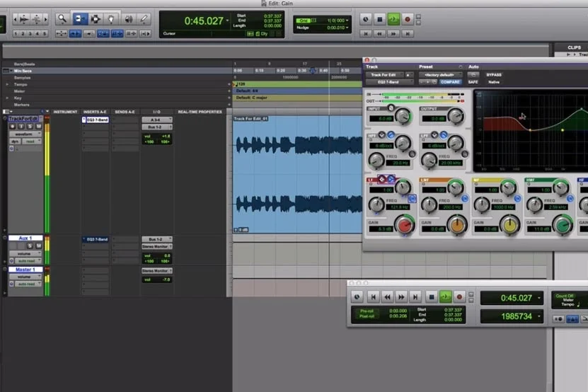Arm Record in the top toolbar transport
Viewport: 588px width, 392px height.
click(x=408, y=19)
